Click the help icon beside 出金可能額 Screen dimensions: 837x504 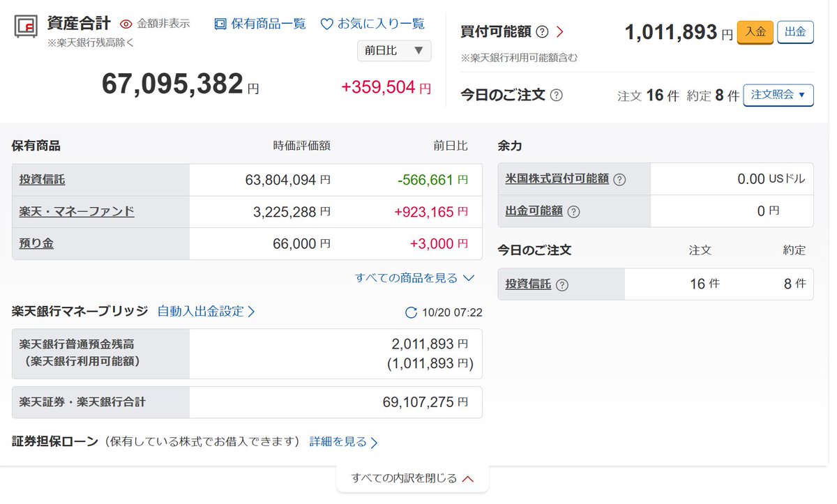573,211
